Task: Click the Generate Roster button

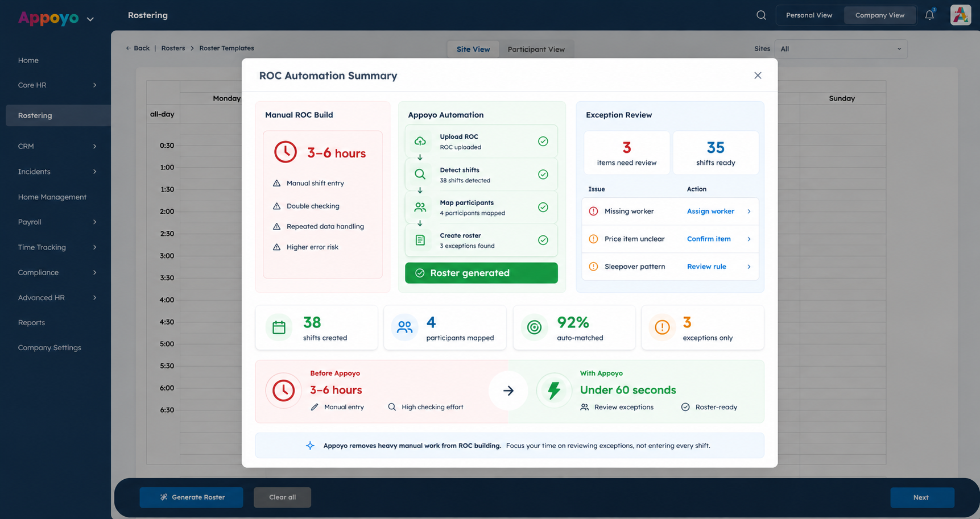Action: [x=191, y=497]
